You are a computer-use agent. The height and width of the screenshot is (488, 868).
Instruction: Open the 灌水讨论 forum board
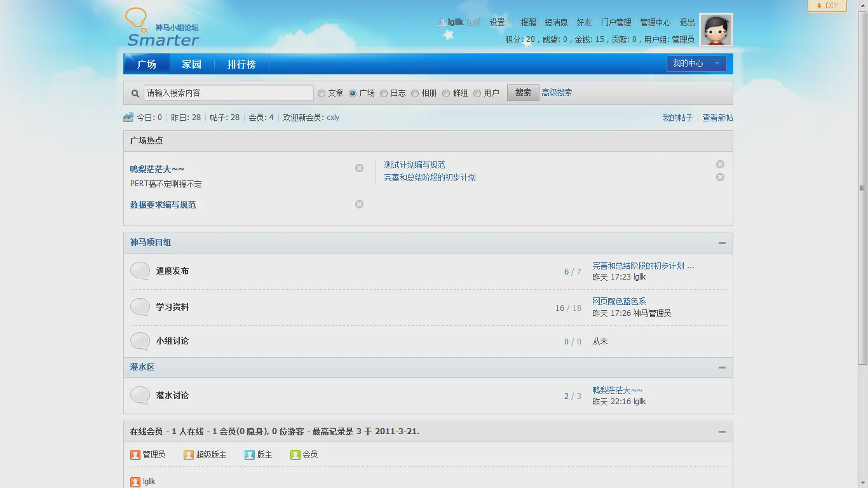tap(172, 395)
